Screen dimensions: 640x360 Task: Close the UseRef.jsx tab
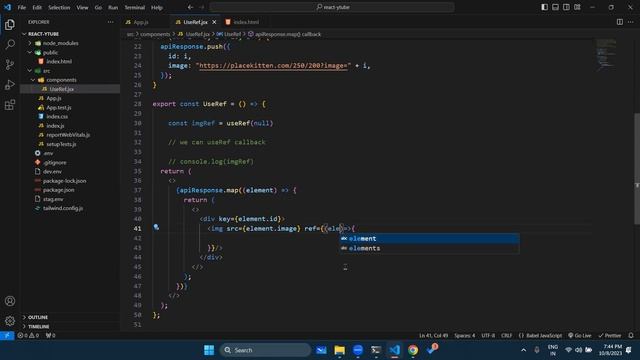click(x=214, y=22)
